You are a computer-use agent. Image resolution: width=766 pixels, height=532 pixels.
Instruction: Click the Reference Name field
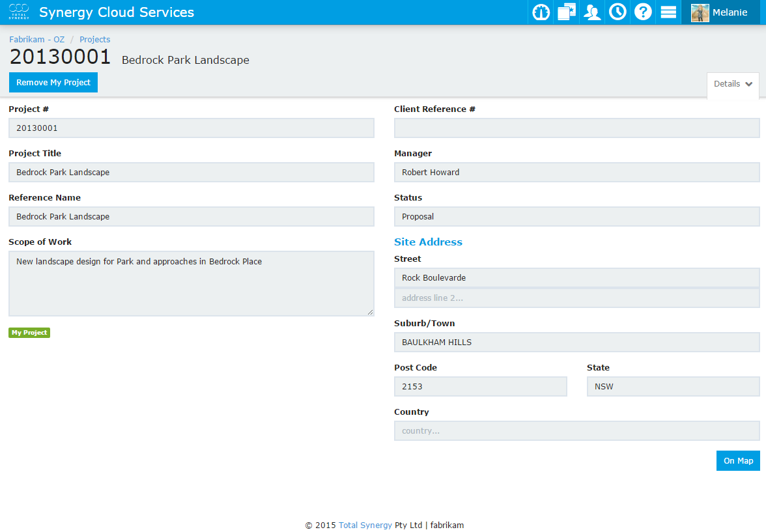pyautogui.click(x=191, y=216)
